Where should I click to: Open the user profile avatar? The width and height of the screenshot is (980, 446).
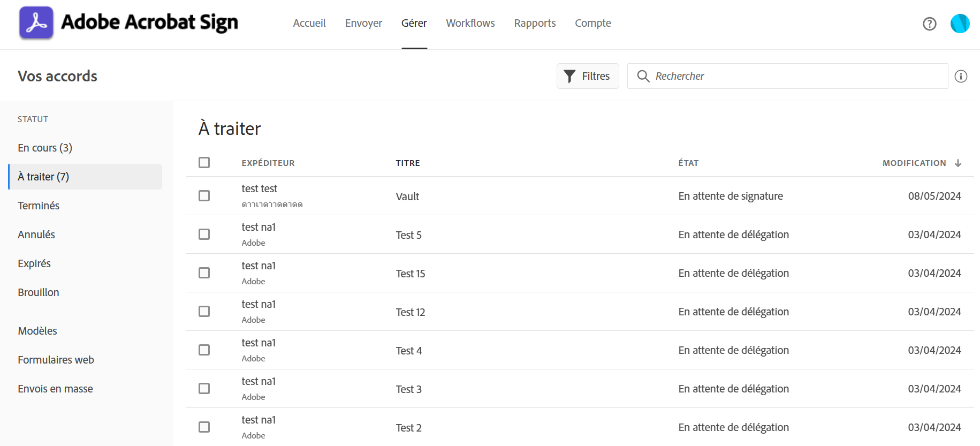(960, 24)
